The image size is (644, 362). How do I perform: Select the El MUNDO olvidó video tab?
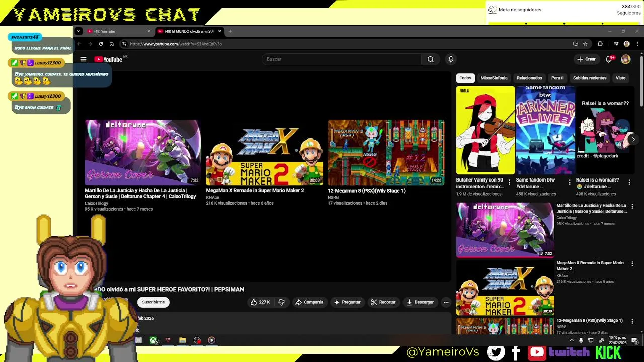[190, 31]
